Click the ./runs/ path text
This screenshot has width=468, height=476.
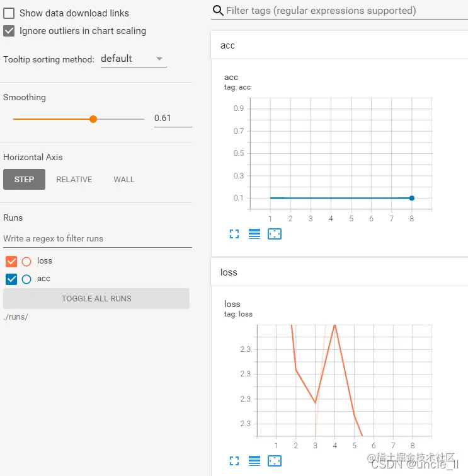tap(16, 317)
